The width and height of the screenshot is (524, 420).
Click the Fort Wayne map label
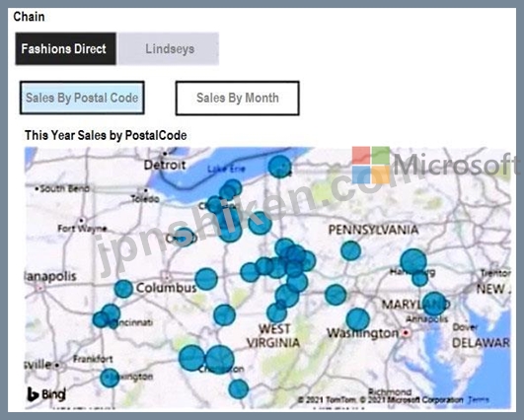click(82, 229)
